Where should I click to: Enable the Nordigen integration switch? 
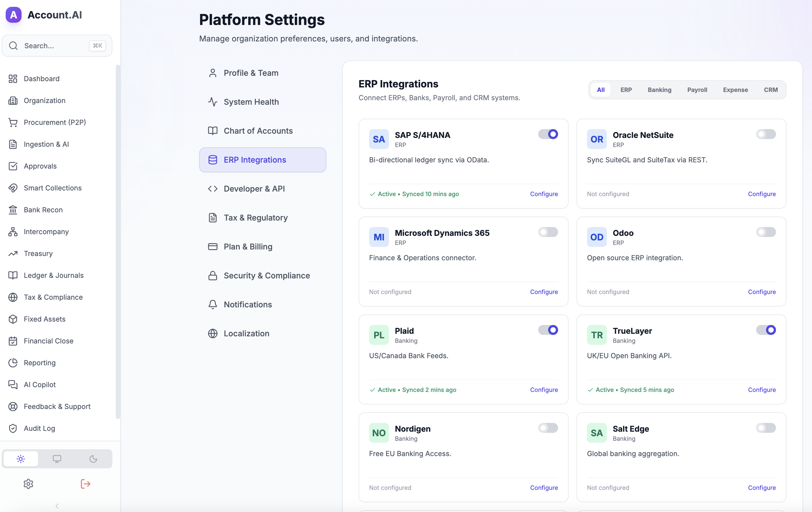pyautogui.click(x=548, y=428)
